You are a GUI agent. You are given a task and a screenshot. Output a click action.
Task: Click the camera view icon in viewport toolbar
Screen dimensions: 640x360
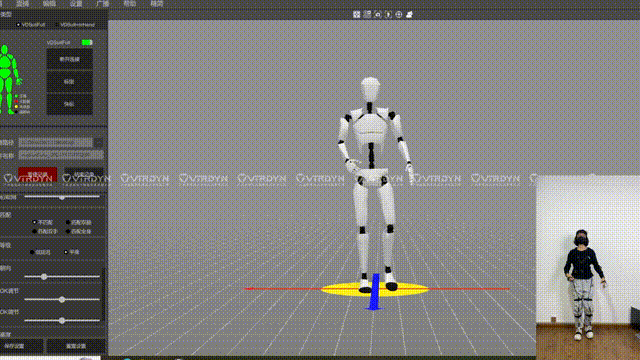pyautogui.click(x=378, y=14)
